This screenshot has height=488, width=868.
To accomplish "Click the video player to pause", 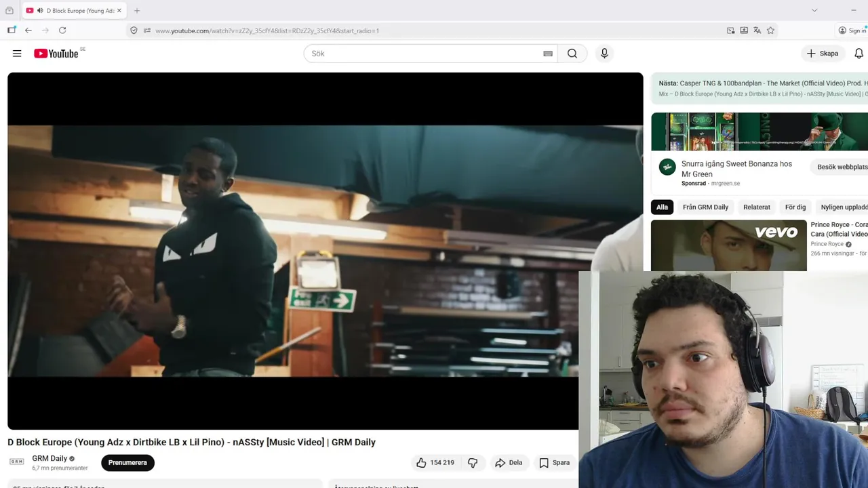I will tap(325, 251).
